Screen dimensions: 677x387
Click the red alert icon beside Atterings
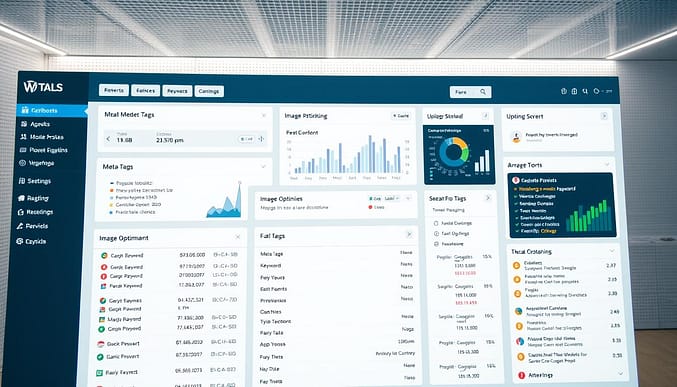coord(521,375)
